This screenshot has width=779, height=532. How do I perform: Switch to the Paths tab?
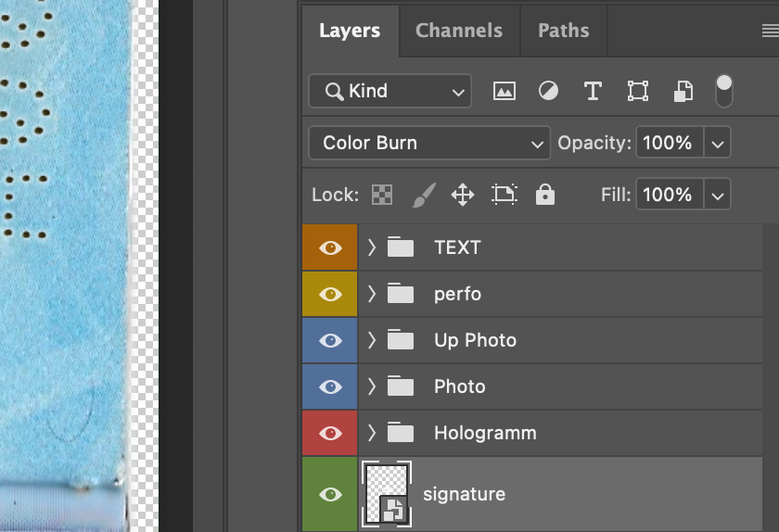(x=563, y=31)
